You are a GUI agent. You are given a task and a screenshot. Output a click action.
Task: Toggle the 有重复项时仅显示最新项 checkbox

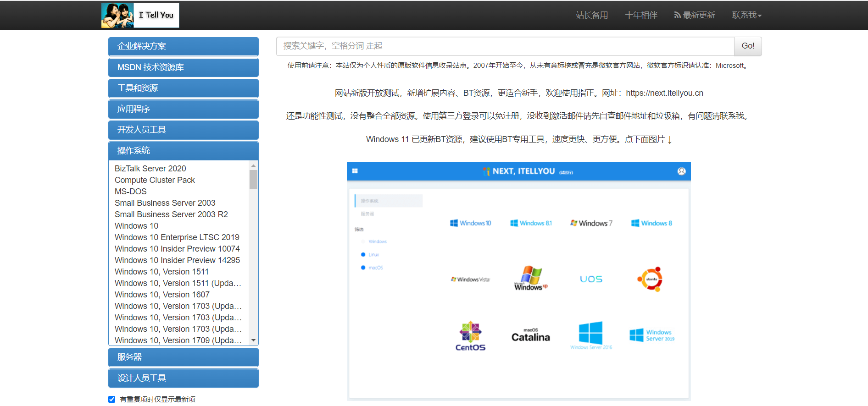coord(111,399)
